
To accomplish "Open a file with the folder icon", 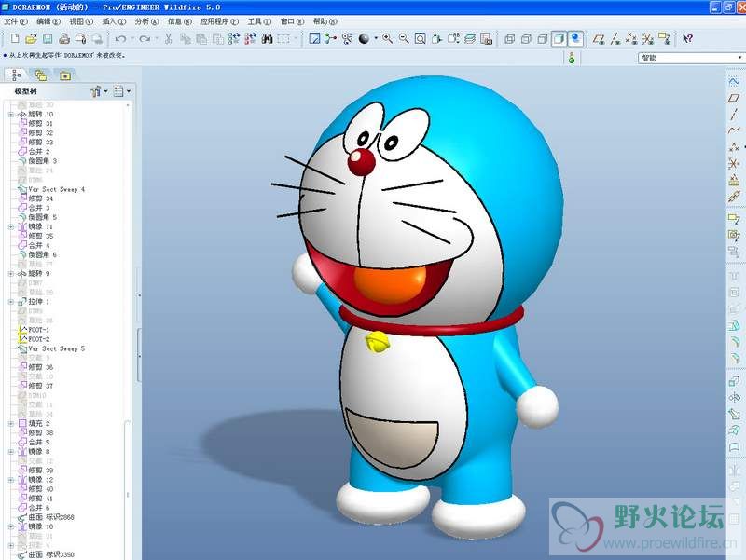I will point(32,39).
